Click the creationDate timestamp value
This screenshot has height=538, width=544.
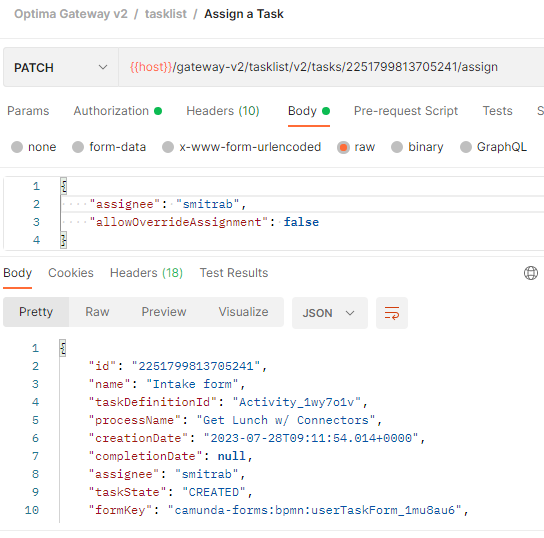pos(311,438)
